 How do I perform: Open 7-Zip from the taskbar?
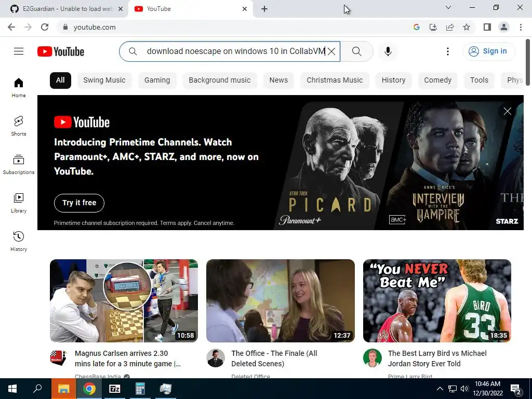(x=115, y=389)
